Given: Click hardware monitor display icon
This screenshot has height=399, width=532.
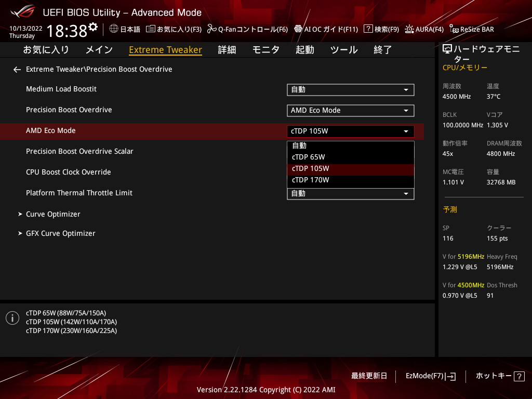Looking at the screenshot, I should [447, 49].
